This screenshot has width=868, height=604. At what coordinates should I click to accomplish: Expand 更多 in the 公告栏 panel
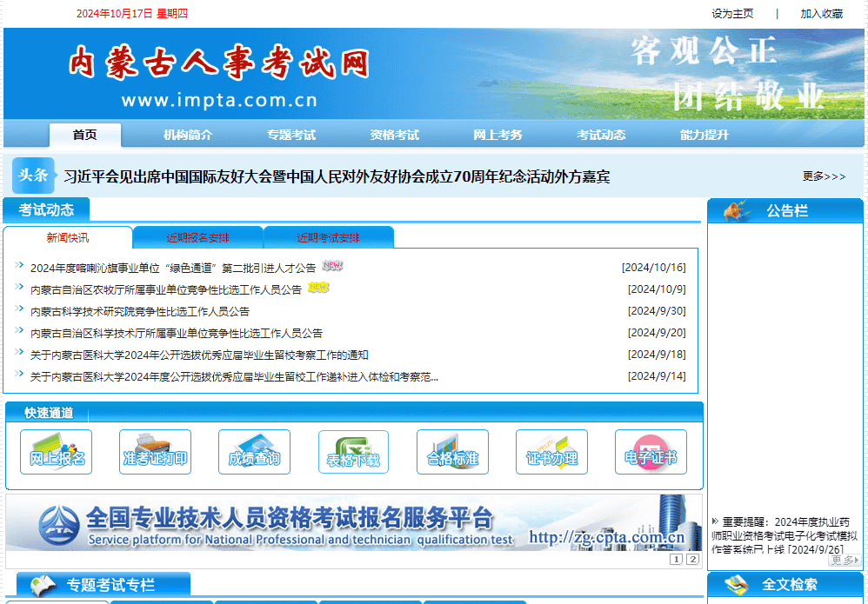point(845,561)
